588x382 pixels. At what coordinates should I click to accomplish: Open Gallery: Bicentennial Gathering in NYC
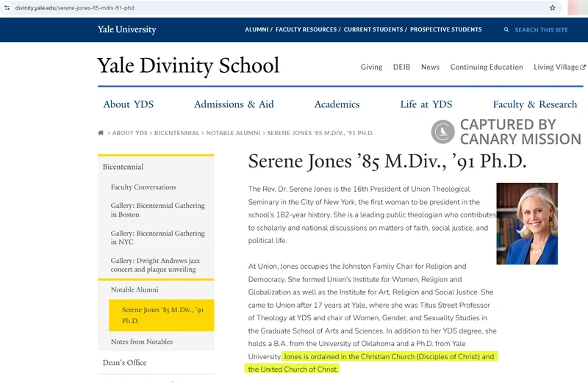click(157, 237)
